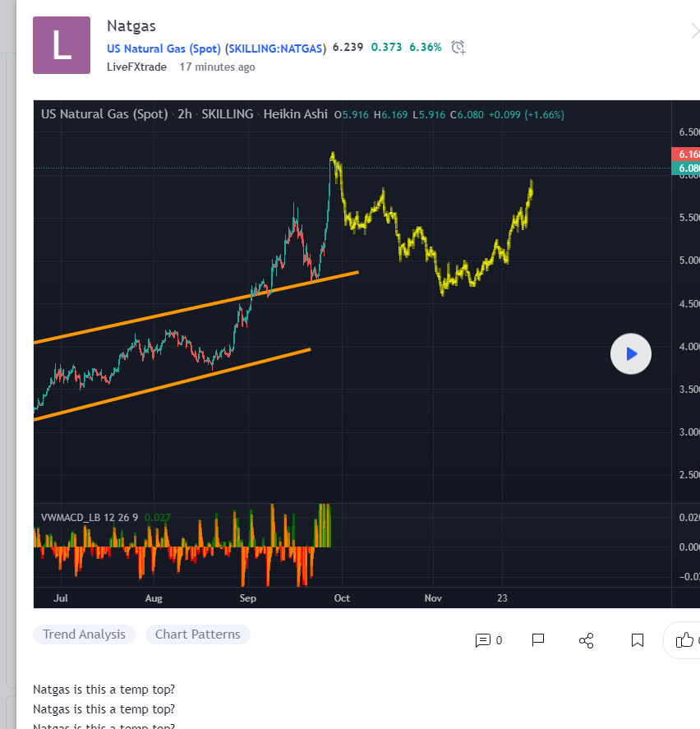The width and height of the screenshot is (700, 729).
Task: Open US Natural Gas (Spot) symbol link
Action: [163, 48]
